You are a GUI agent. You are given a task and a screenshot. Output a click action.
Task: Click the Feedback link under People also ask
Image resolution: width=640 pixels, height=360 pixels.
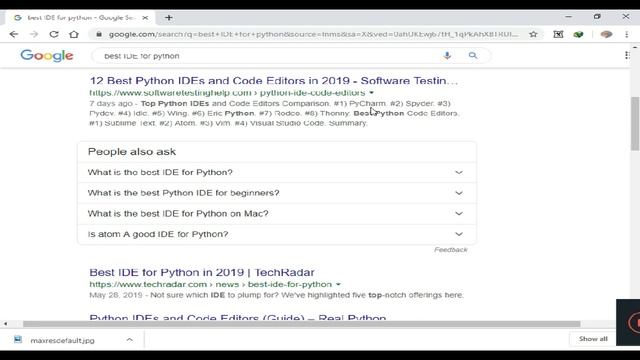pos(451,249)
